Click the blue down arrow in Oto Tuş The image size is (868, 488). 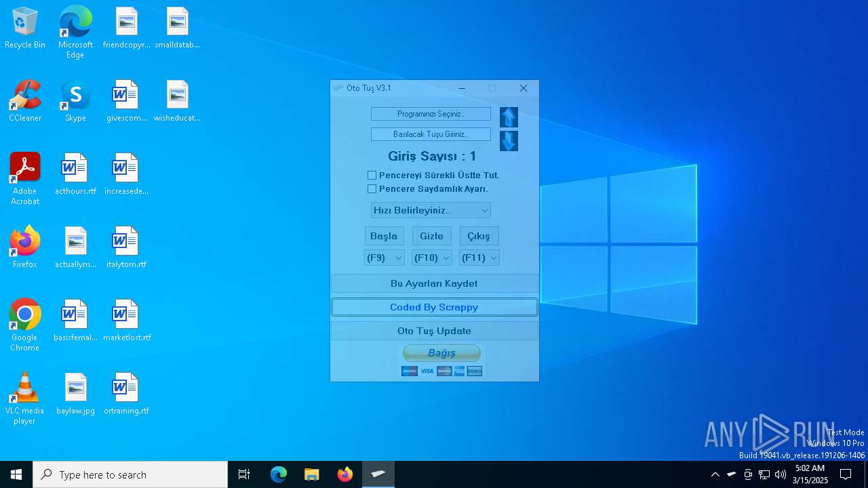509,141
